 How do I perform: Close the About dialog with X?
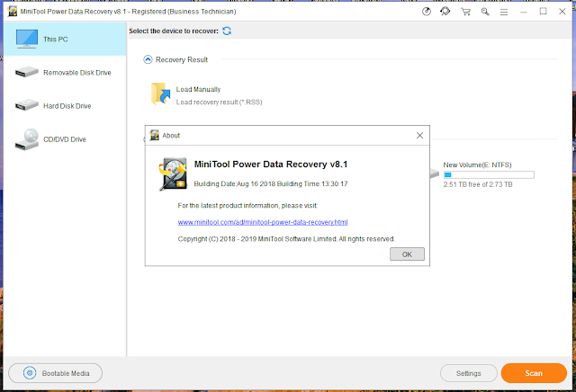pyautogui.click(x=419, y=136)
